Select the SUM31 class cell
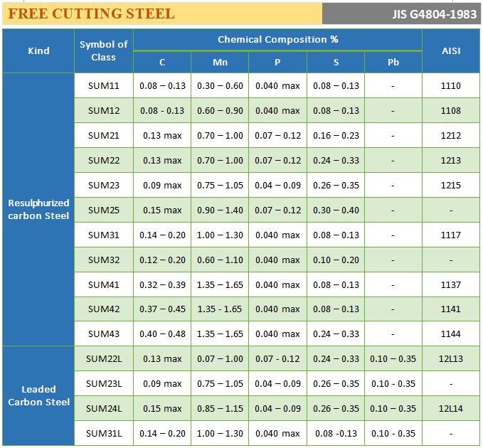Viewport: 483px width, 448px height. (x=104, y=235)
